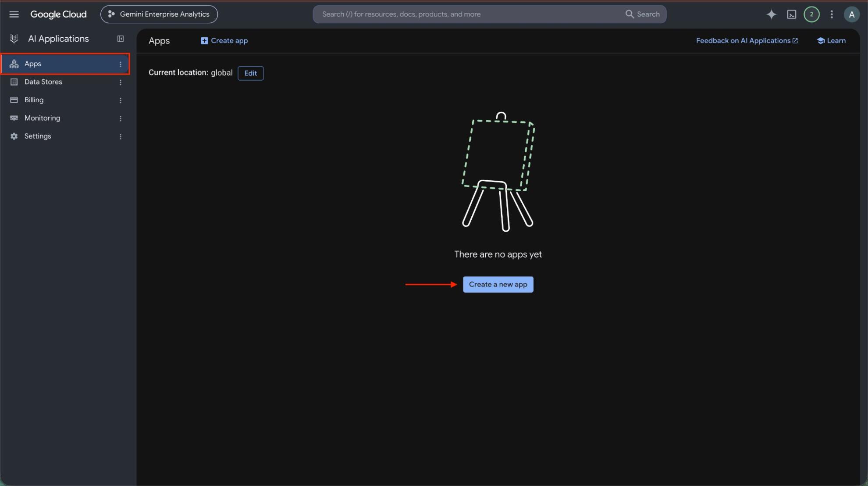
Task: Open Gemini AI assistant sparkle icon
Action: pos(771,14)
